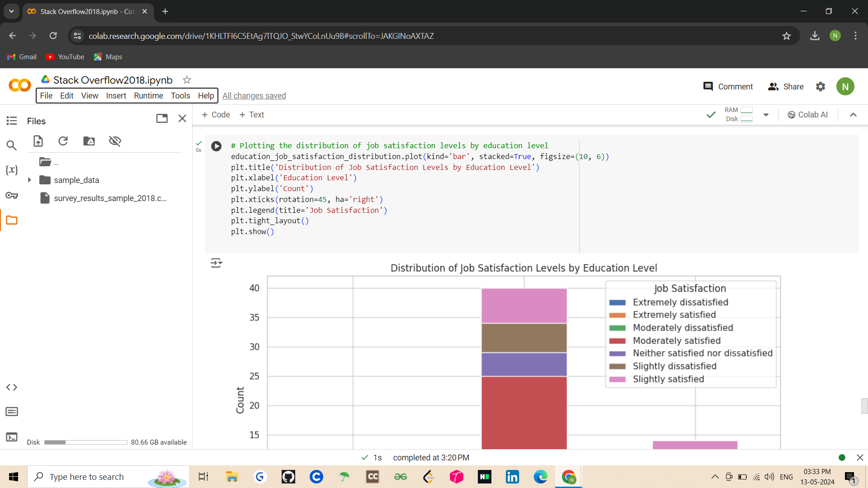Click the Add code cell button

(x=215, y=114)
